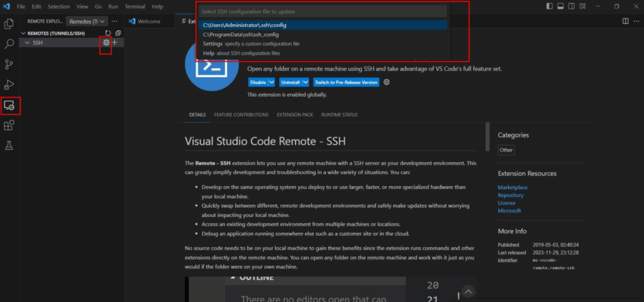This screenshot has width=644, height=302.
Task: Open Run and Debug view icon
Action: pyautogui.click(x=9, y=85)
